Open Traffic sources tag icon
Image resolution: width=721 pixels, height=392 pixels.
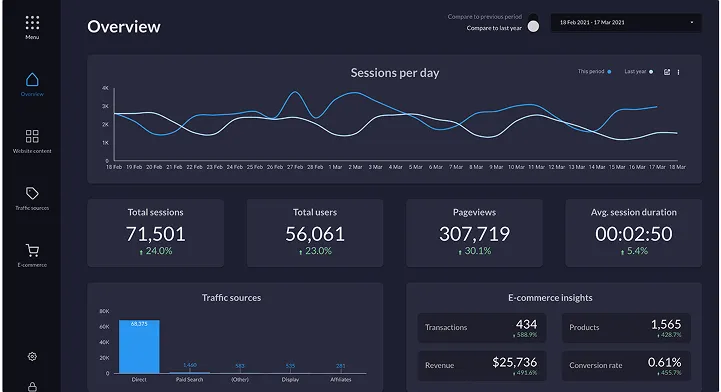[x=32, y=193]
